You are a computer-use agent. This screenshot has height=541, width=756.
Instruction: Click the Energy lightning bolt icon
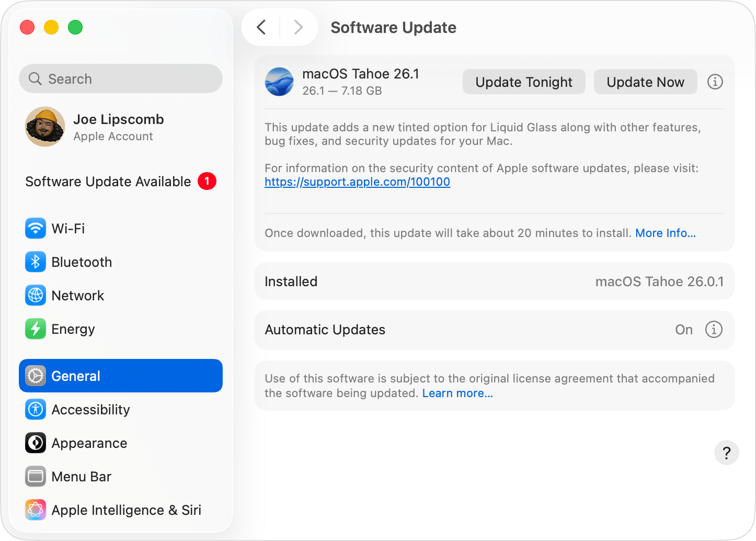[35, 329]
